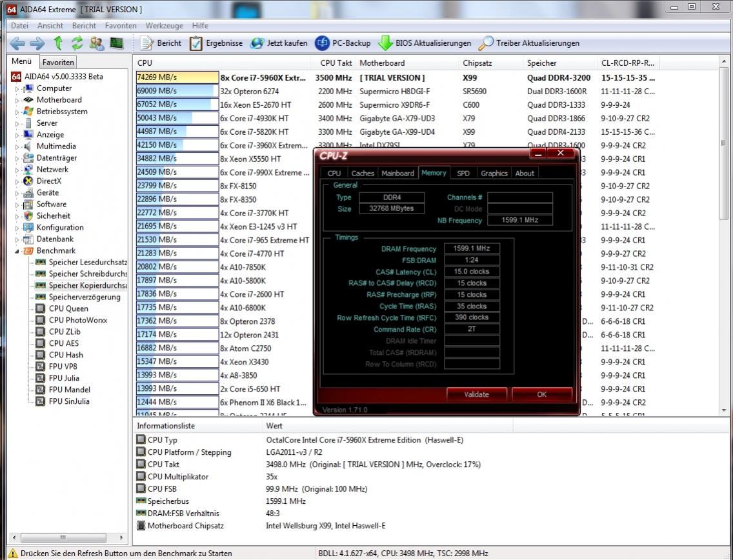The image size is (733, 560).
Task: Expand the Anzeige tree node
Action: pyautogui.click(x=17, y=135)
